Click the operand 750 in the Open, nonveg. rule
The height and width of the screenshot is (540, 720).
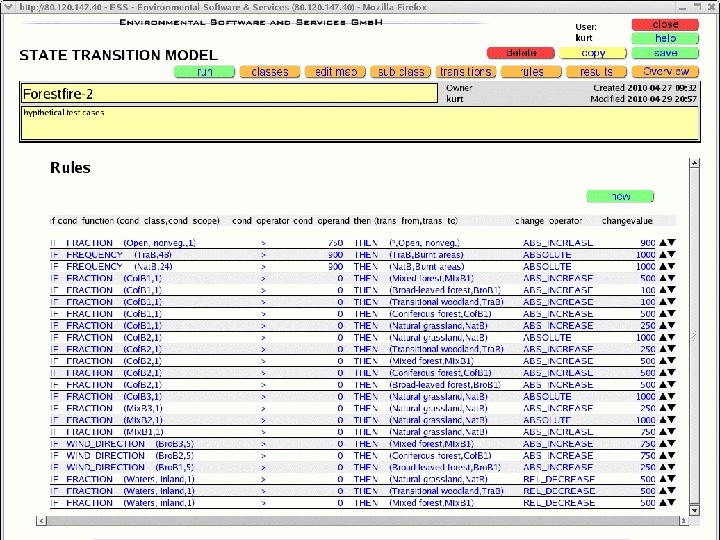click(336, 243)
